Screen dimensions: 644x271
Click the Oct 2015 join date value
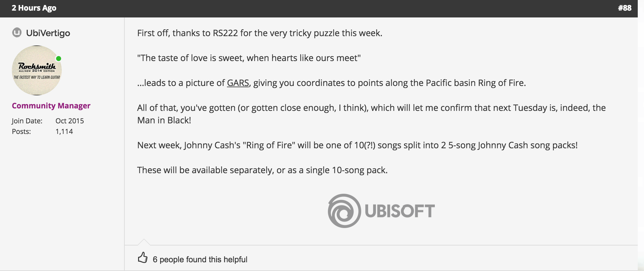(x=70, y=121)
